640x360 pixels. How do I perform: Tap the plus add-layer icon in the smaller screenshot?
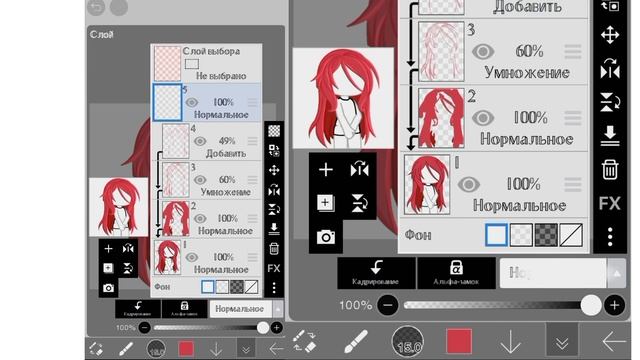coord(108,249)
